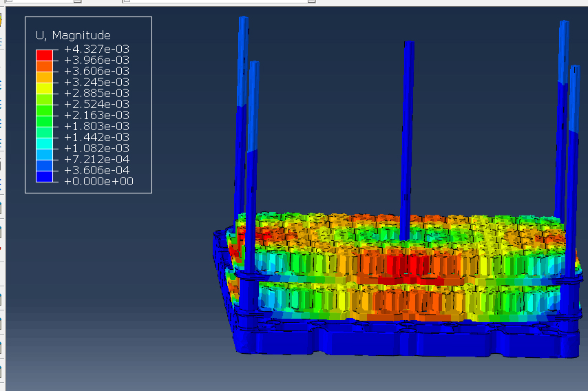Image resolution: width=588 pixels, height=391 pixels.
Task: Pick the far-left tall vertical post
Action: point(242,103)
